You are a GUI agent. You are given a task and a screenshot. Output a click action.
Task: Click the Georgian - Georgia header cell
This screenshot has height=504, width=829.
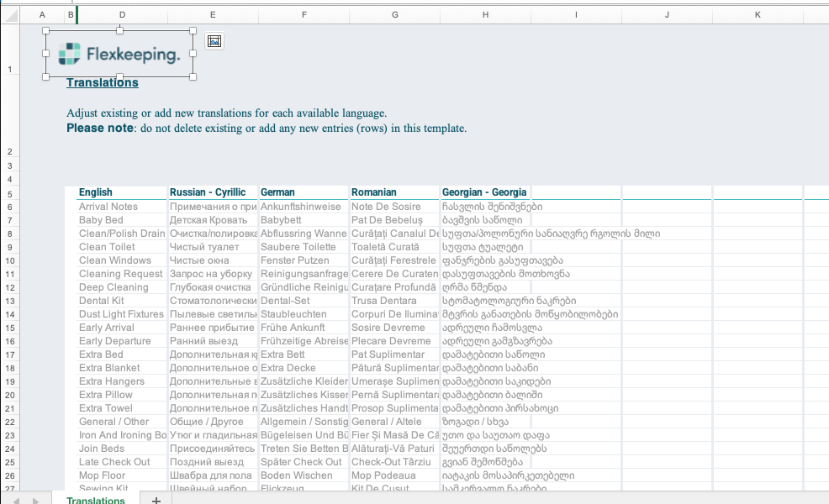[x=485, y=192]
